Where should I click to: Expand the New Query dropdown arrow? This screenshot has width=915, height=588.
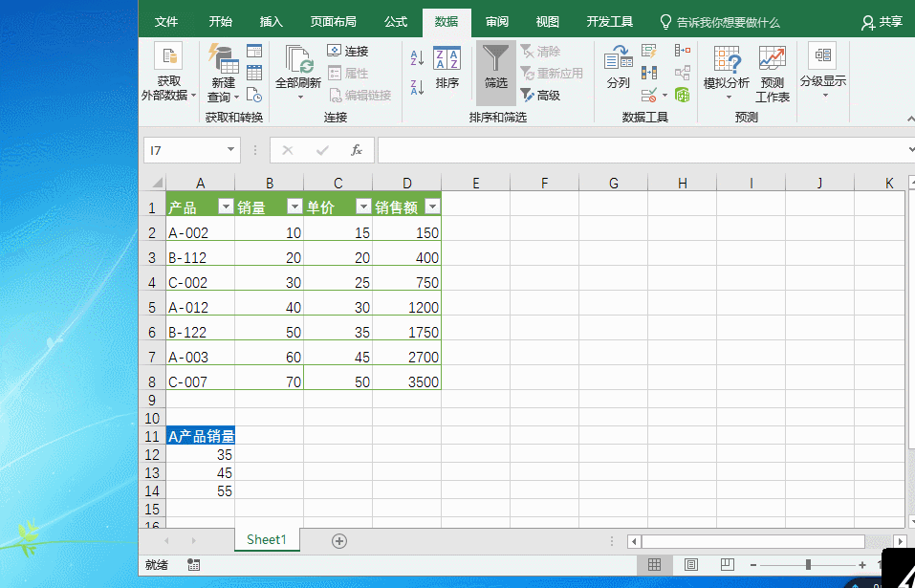[236, 98]
